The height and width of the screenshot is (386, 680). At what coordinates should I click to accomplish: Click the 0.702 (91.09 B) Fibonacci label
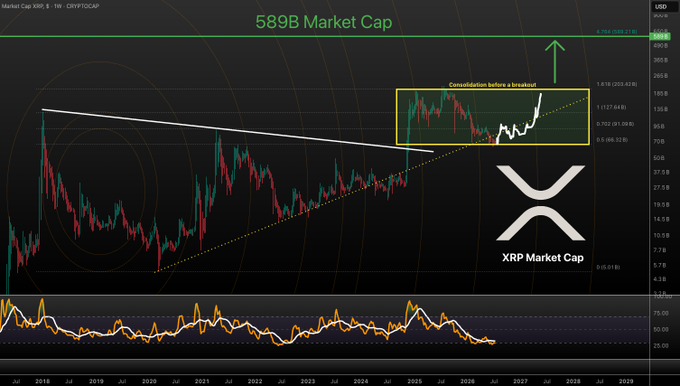coord(615,124)
